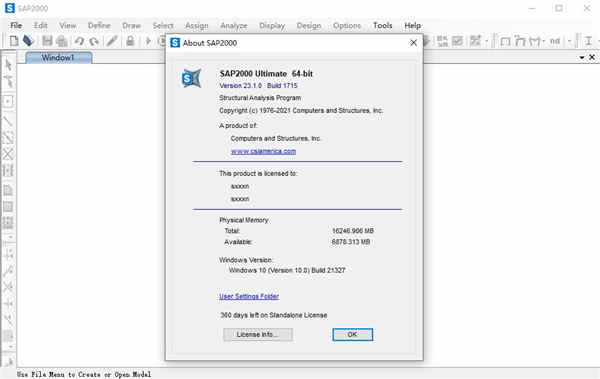This screenshot has width=600, height=379.
Task: Click the SAP2000 logo in About dialog
Action: pyautogui.click(x=191, y=78)
